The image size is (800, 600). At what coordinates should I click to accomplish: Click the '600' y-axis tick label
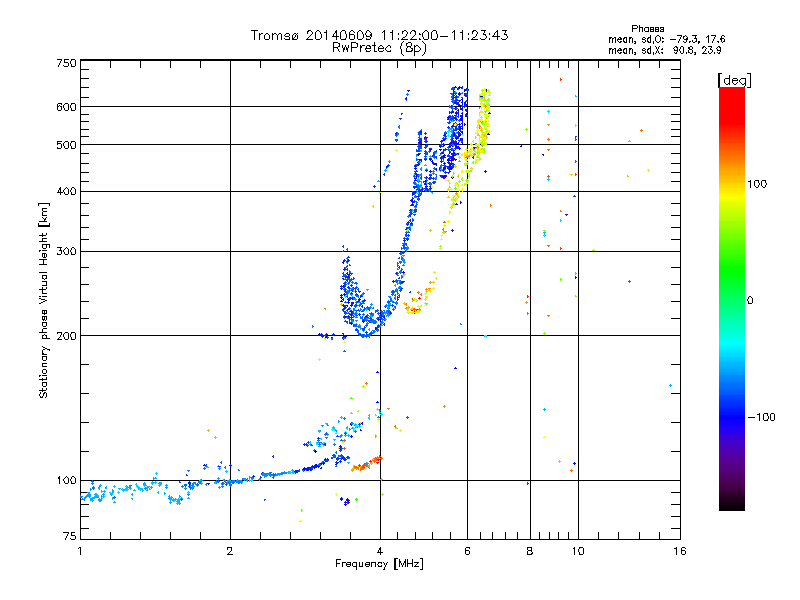67,107
